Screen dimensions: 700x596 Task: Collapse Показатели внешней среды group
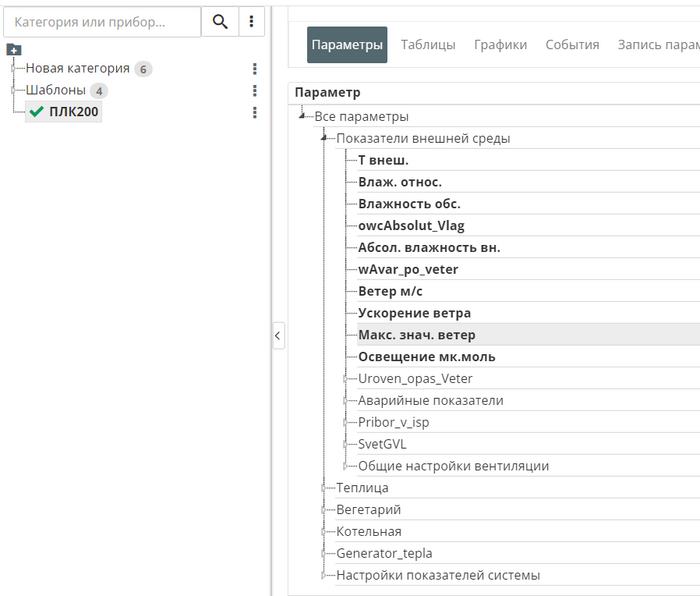click(x=323, y=138)
